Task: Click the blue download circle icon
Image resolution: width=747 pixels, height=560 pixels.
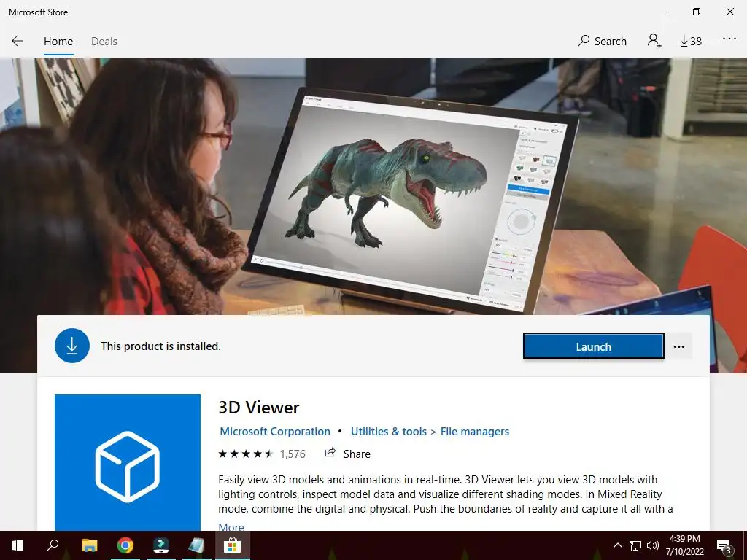Action: 72,346
